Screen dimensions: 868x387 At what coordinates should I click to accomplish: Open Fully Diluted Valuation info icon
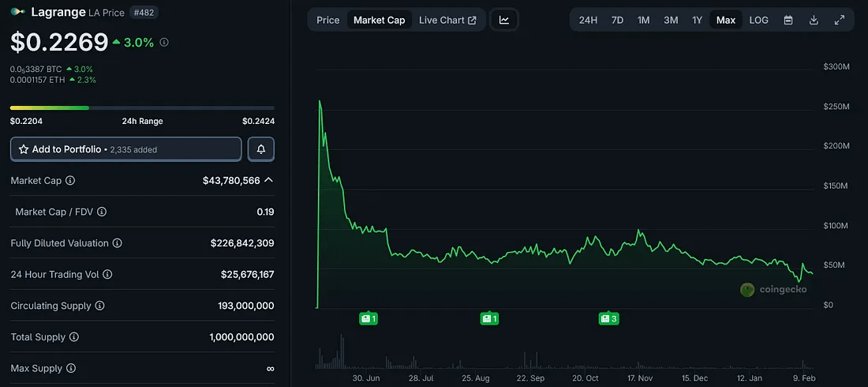118,243
